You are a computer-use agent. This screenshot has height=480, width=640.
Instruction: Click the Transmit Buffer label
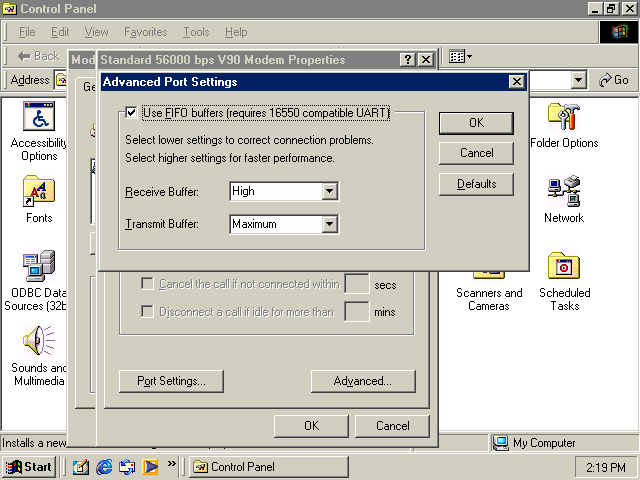point(162,224)
